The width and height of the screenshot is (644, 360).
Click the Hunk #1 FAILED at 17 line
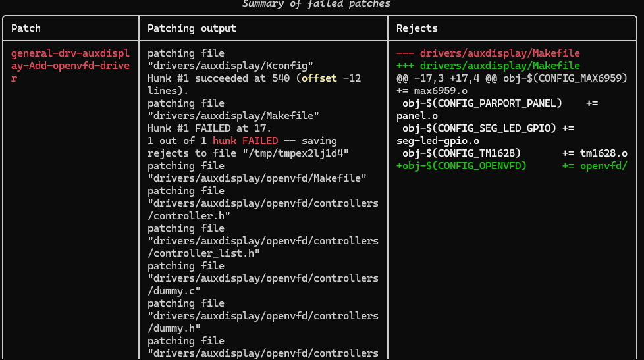click(209, 128)
